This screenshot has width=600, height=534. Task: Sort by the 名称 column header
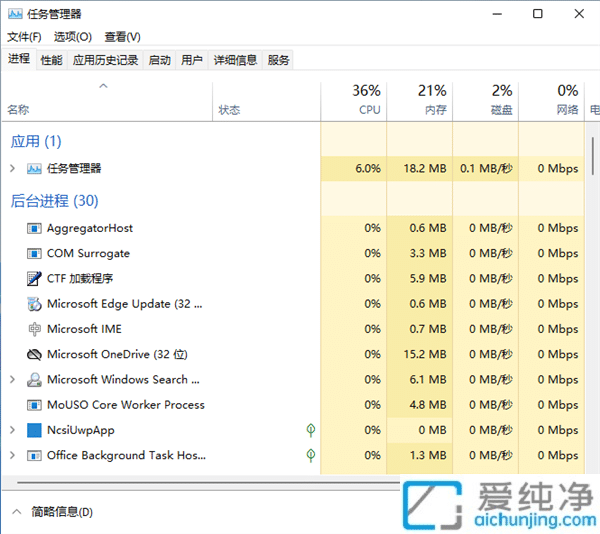(x=107, y=102)
